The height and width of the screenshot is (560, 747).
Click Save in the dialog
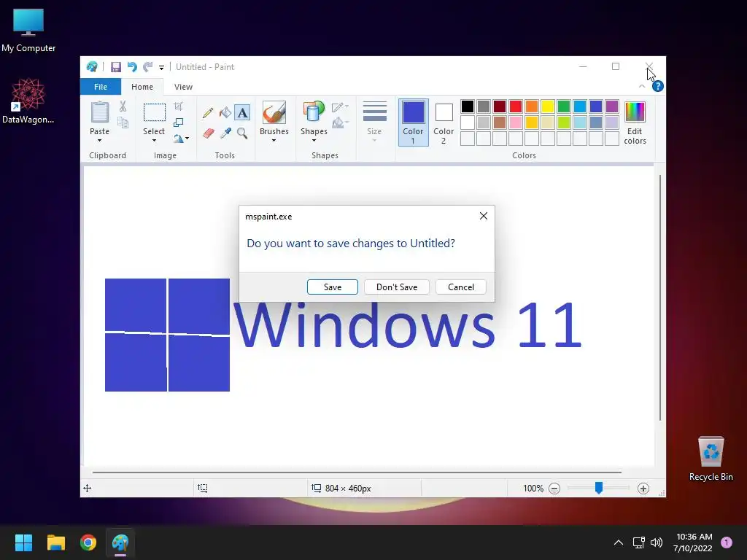(x=333, y=287)
